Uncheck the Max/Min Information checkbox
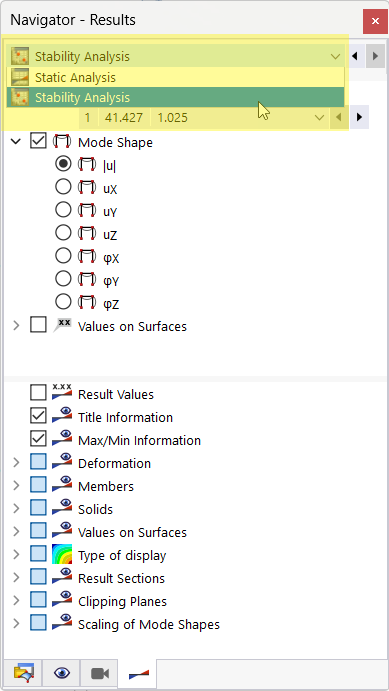This screenshot has width=389, height=691. point(38,439)
